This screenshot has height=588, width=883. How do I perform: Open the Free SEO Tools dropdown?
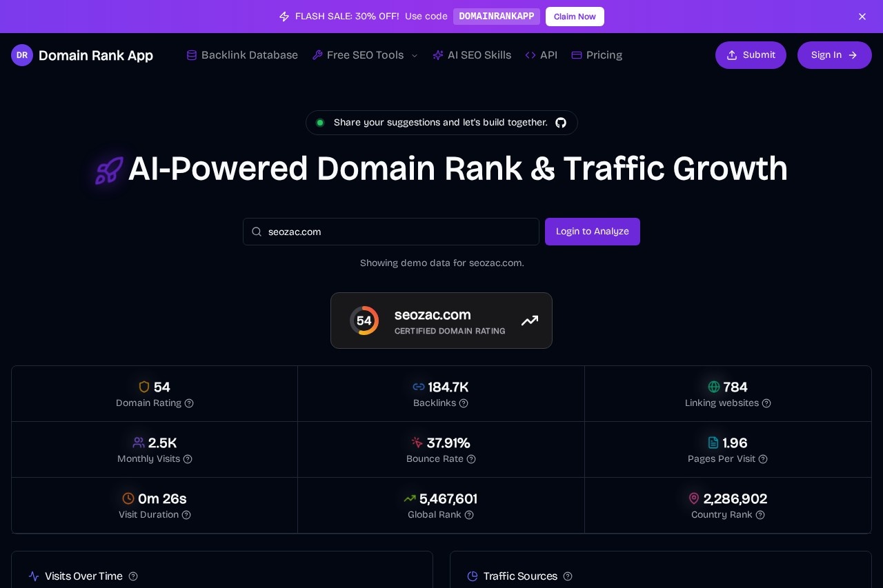coord(365,55)
